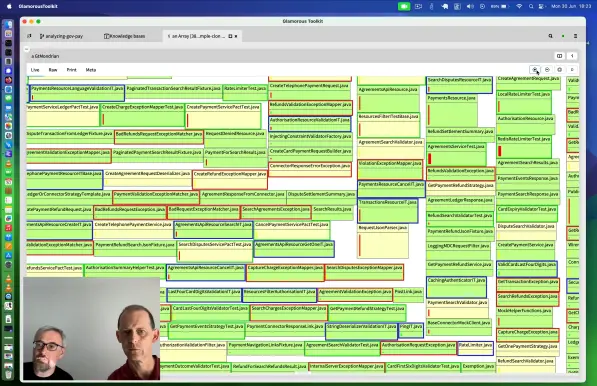Select the RedisRateLimiterTest.java node
The image size is (597, 386).
524,147
